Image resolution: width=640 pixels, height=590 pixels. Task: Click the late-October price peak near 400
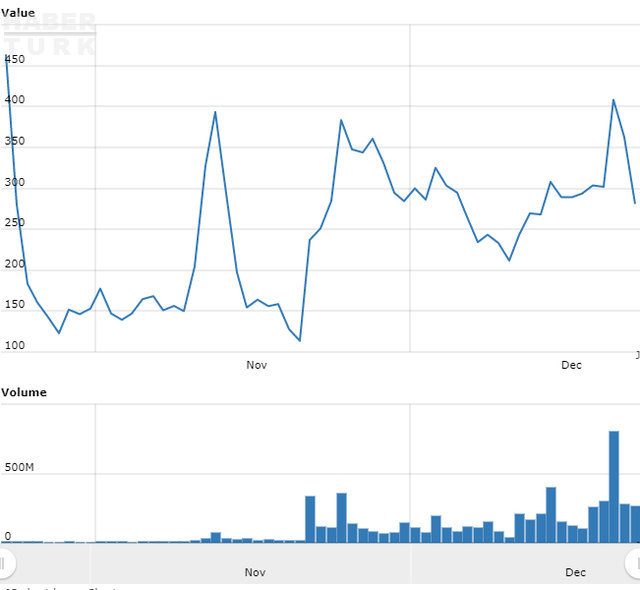215,112
